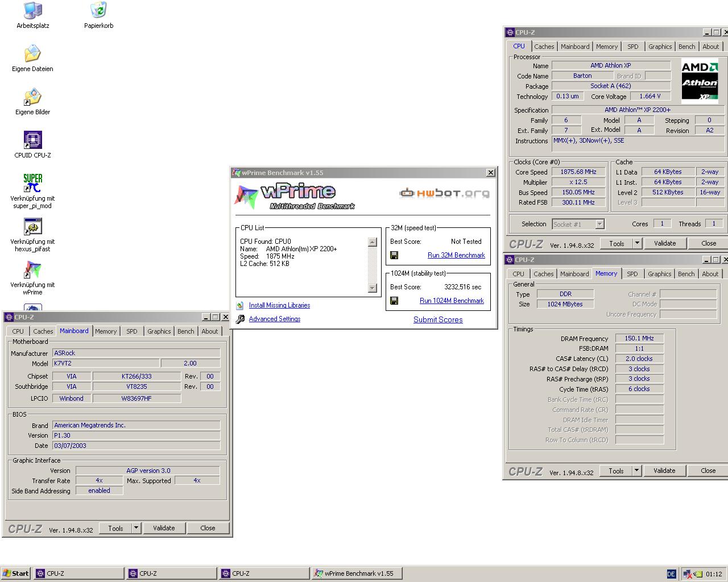Open Graphics tab in Memory CPU-Z window
This screenshot has width=728, height=582.
659,274
